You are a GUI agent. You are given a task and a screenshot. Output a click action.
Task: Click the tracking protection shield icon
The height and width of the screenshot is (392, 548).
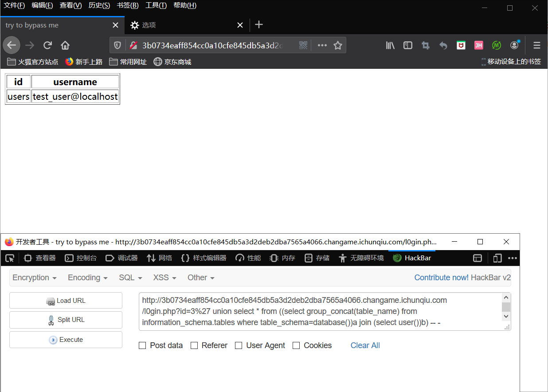(x=117, y=45)
